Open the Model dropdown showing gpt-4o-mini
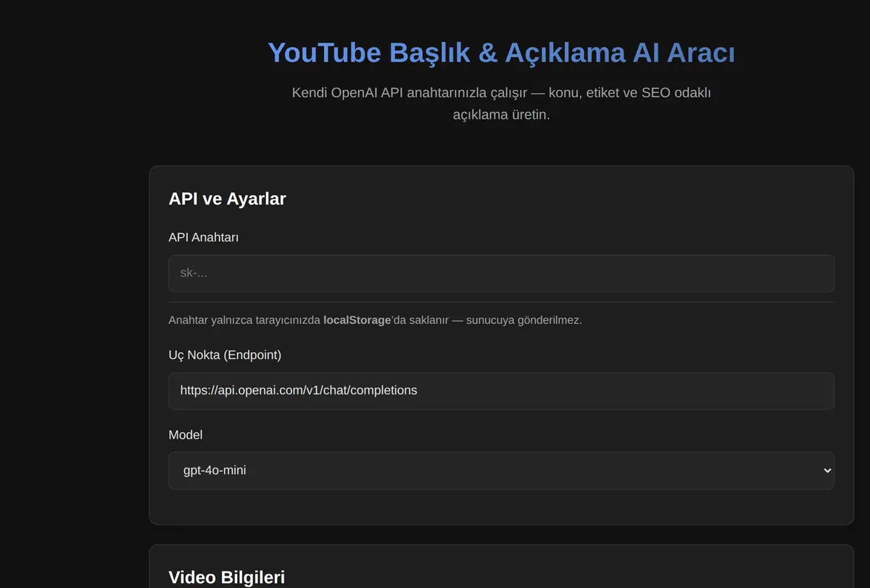Screen dimensions: 870x588 click(x=501, y=471)
